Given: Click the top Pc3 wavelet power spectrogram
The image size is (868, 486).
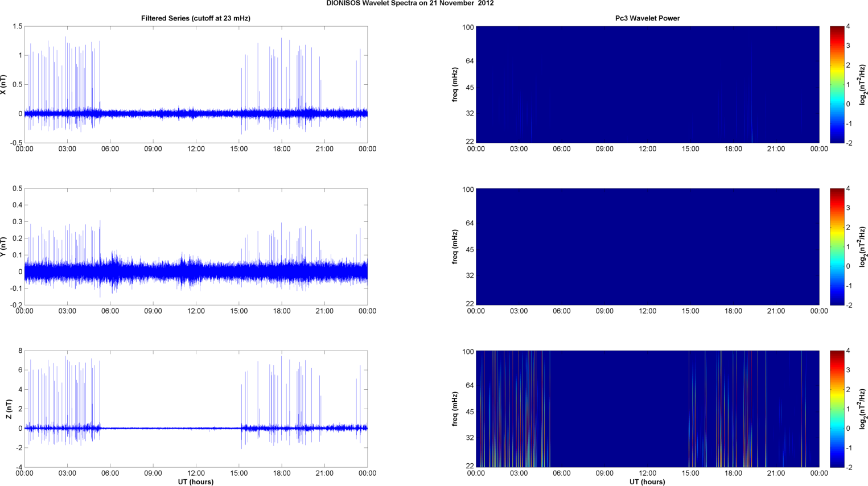Looking at the screenshot, I should click(x=647, y=84).
